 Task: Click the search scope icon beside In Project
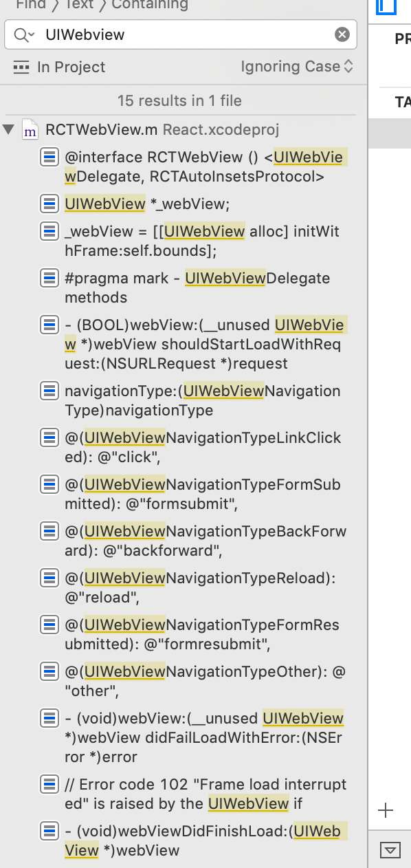point(21,67)
